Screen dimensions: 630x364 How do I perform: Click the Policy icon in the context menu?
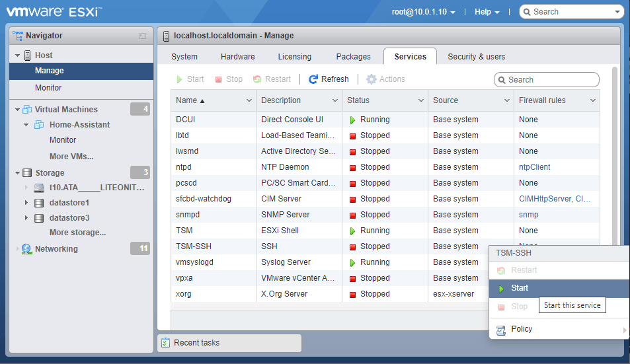tap(501, 330)
